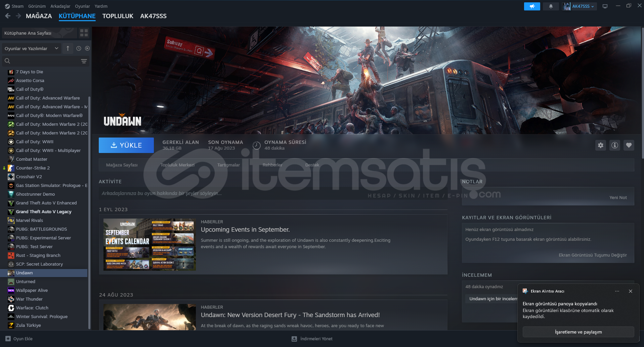This screenshot has width=644, height=347.
Task: Open the announcements megaphone button
Action: (x=532, y=6)
